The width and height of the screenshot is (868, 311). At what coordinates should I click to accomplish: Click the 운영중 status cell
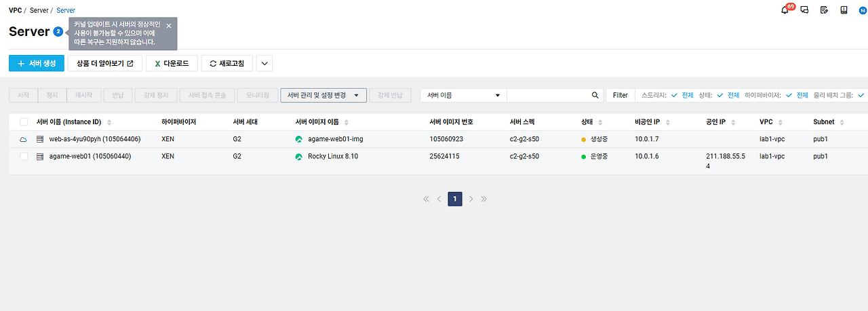(x=596, y=156)
